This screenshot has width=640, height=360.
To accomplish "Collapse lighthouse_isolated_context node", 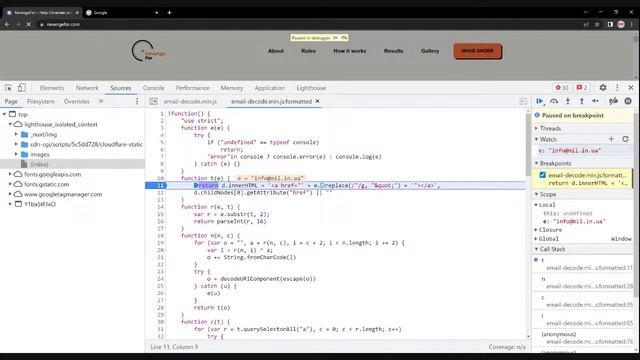I will pos(11,124).
